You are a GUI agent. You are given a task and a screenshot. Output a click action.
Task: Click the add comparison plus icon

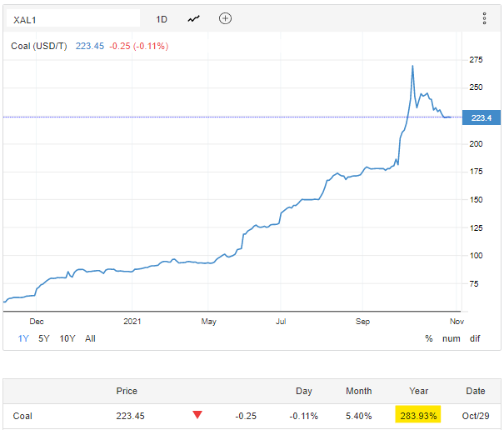[x=225, y=18]
